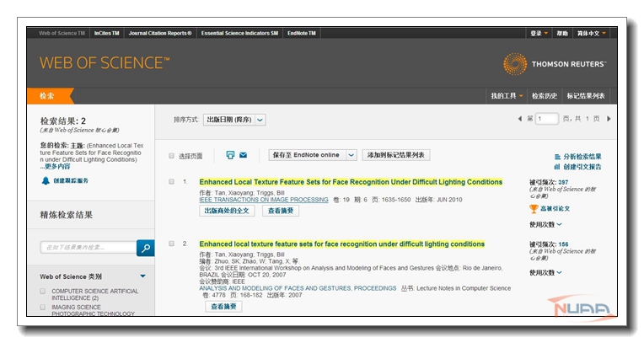
Task: Tick the checkbox for result 1
Action: (x=172, y=182)
